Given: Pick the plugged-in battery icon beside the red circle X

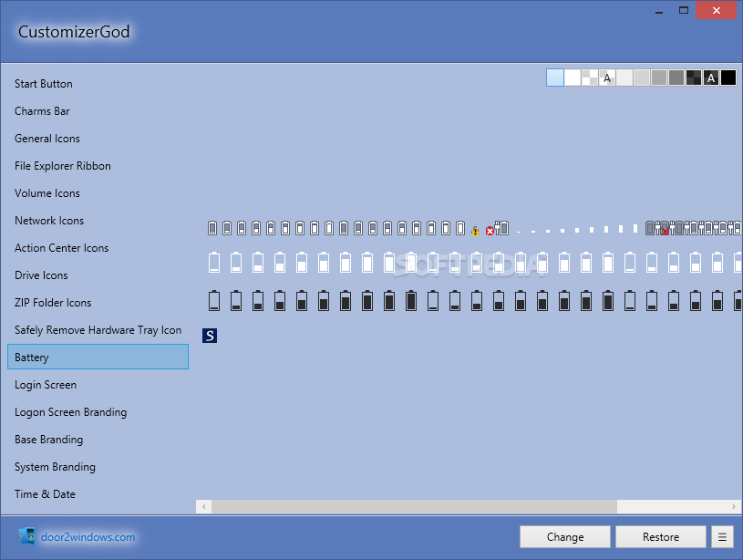Looking at the screenshot, I should point(501,228).
